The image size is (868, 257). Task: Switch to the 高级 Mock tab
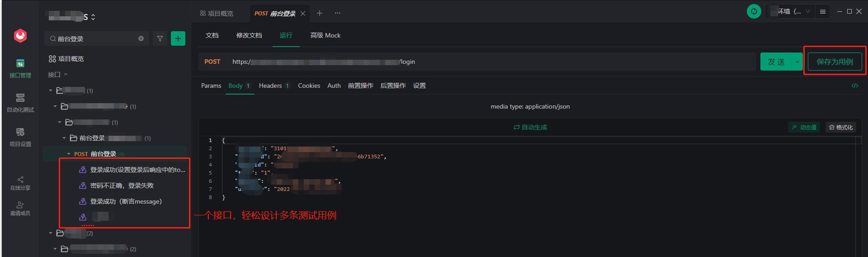[x=325, y=35]
